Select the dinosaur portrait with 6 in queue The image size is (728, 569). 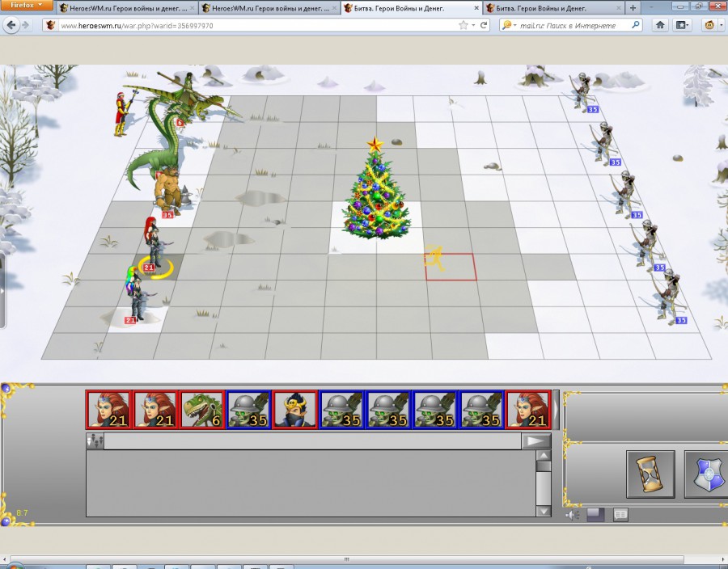pyautogui.click(x=202, y=410)
